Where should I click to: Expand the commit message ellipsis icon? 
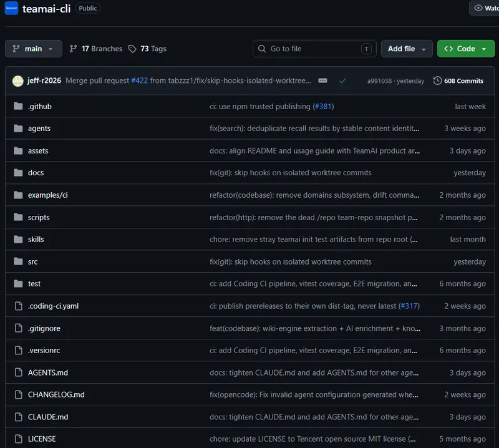[x=322, y=80]
